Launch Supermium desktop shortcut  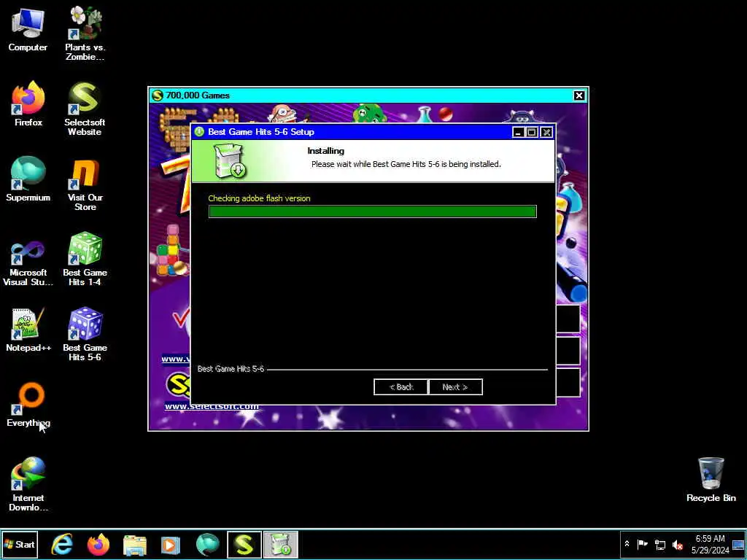coord(28,179)
